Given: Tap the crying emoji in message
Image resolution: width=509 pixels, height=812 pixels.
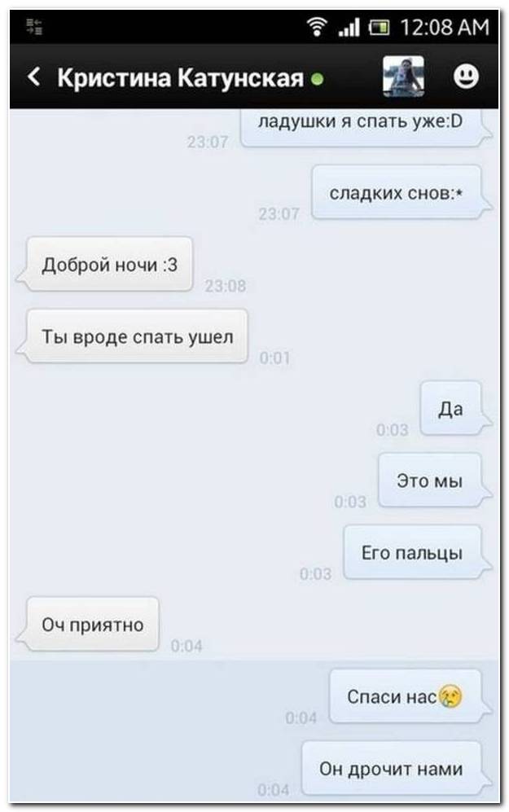Looking at the screenshot, I should (x=450, y=696).
